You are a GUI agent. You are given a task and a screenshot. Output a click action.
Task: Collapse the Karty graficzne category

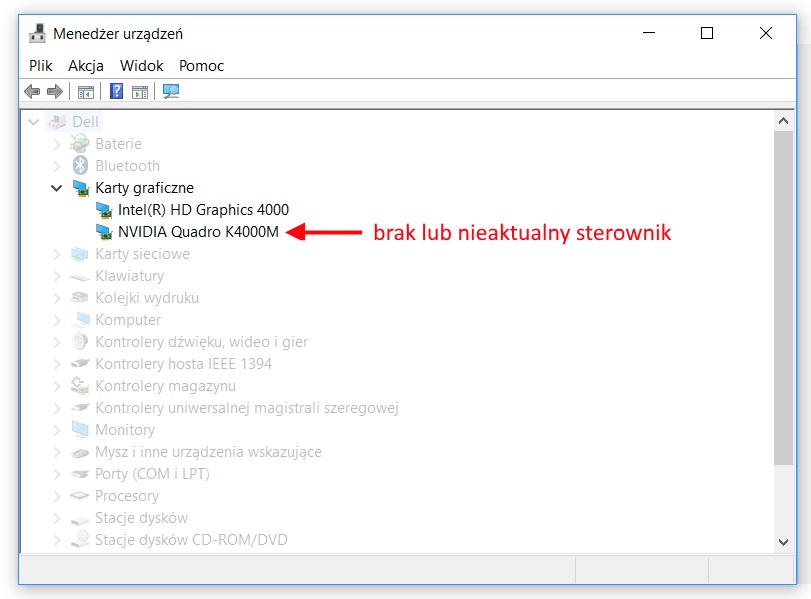tap(56, 188)
